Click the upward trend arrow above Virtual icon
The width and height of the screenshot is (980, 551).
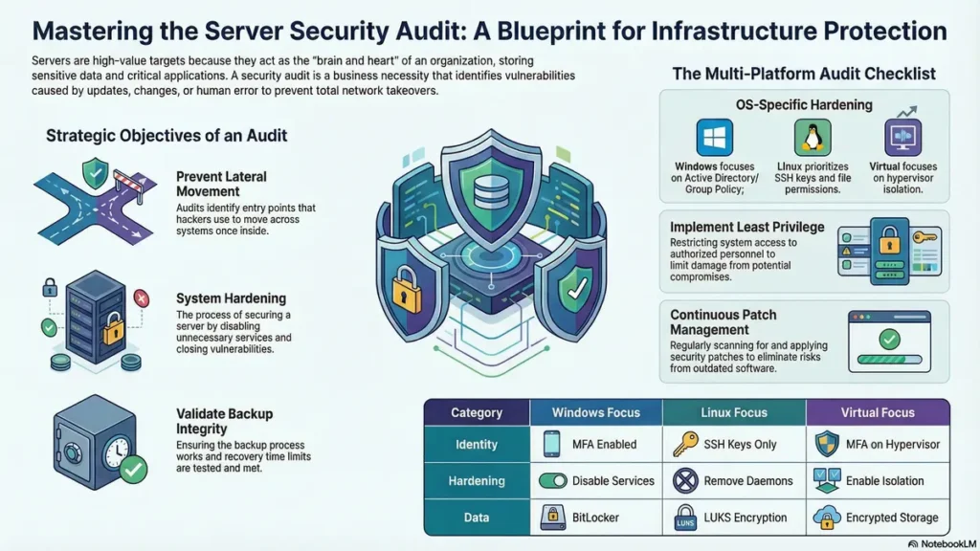pyautogui.click(x=907, y=111)
